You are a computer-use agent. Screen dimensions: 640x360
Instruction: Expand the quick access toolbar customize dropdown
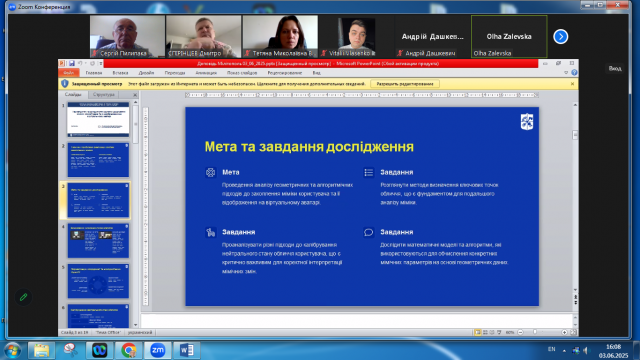tap(100, 64)
